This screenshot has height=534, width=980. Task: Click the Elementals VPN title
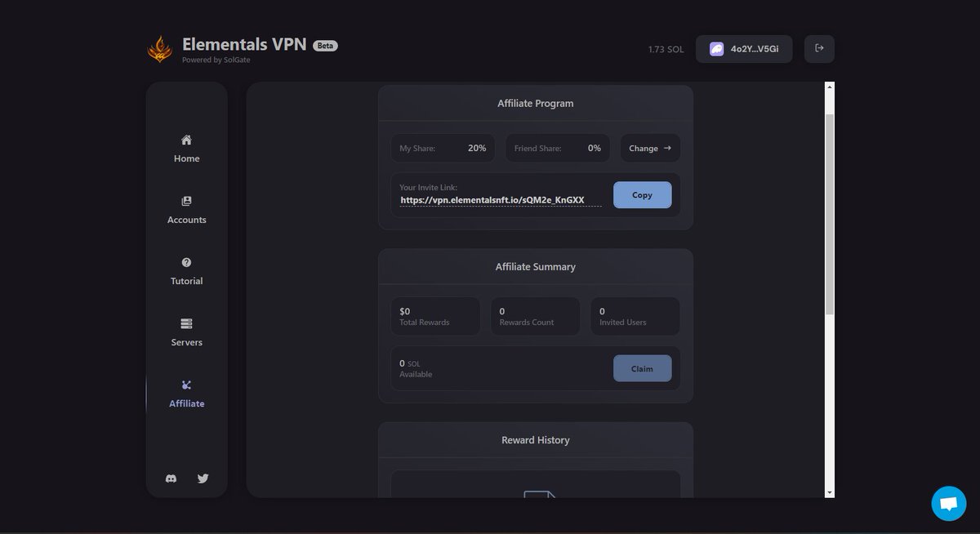(244, 44)
